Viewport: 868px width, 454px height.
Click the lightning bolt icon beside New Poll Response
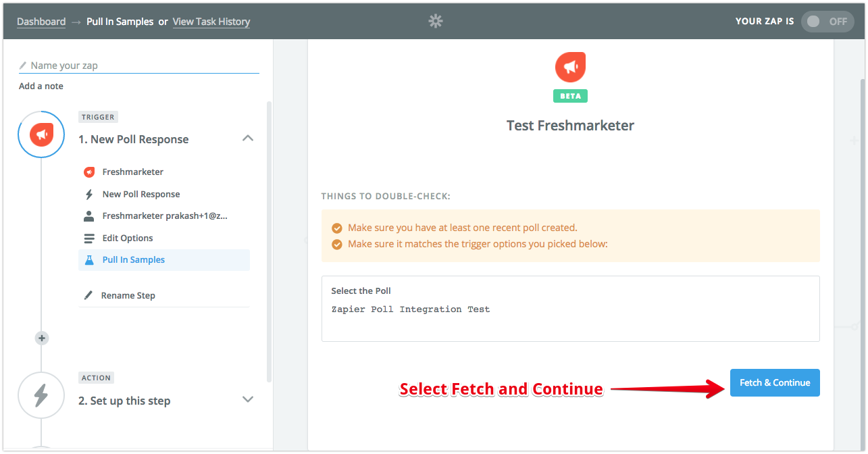point(88,195)
